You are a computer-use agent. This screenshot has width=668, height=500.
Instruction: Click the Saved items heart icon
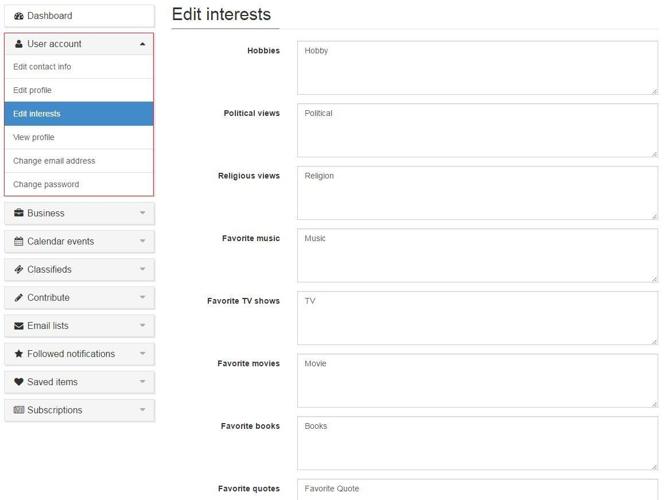(19, 382)
